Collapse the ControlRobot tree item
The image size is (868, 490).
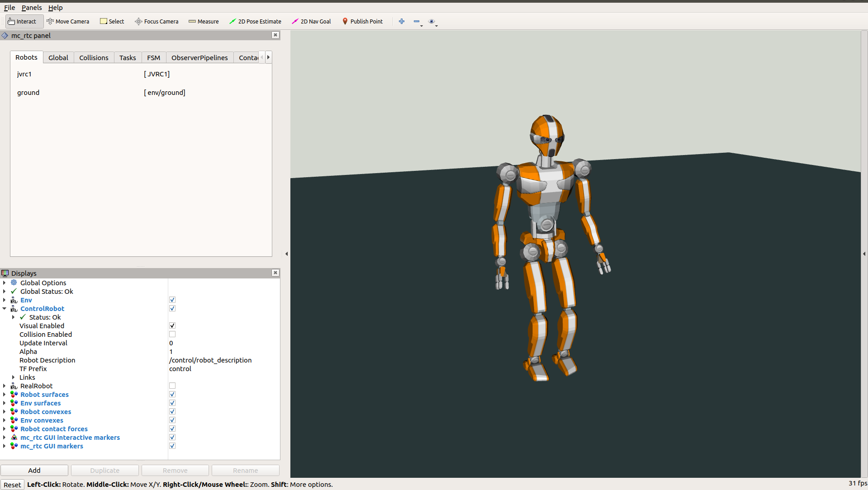(5, 309)
